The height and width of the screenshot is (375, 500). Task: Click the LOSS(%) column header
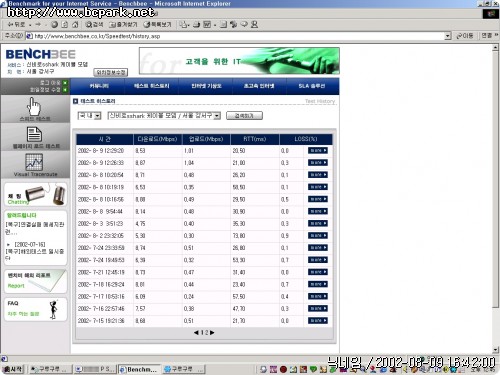[306, 139]
